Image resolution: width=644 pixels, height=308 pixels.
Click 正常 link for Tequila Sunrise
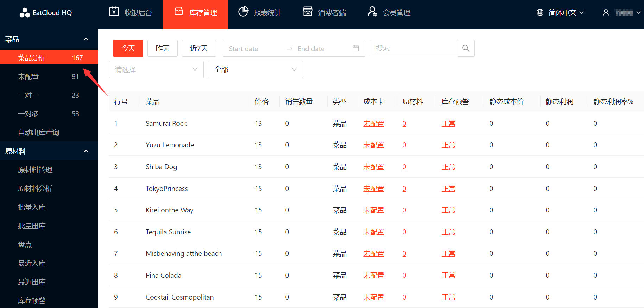coord(448,232)
